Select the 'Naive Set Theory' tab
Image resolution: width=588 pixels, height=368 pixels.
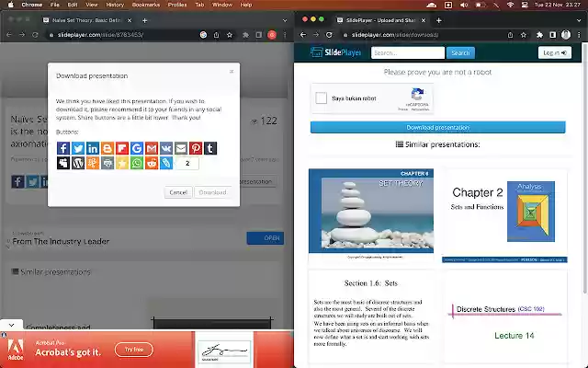(86, 20)
